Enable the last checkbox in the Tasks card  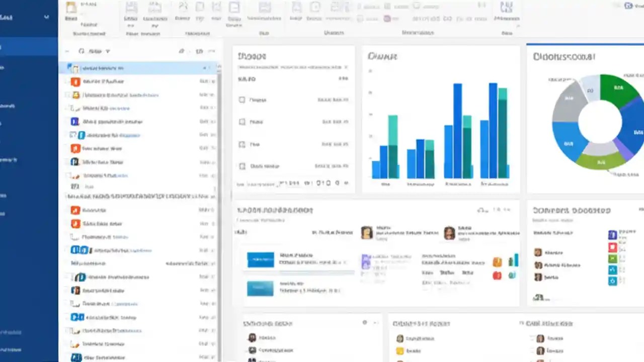[242, 166]
